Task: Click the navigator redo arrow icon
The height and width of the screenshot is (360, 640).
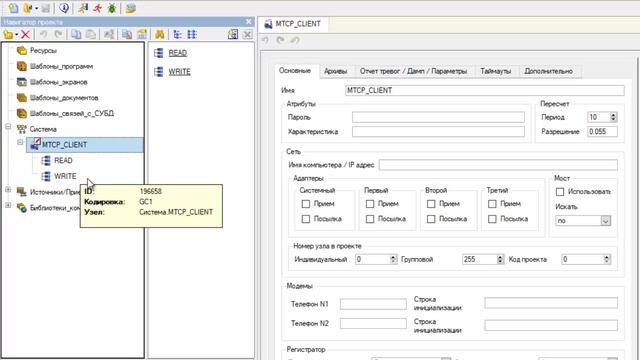Action: (x=58, y=35)
